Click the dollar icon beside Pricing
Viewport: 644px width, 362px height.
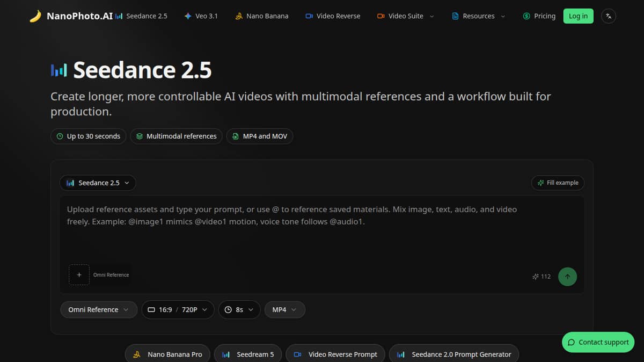coord(526,16)
